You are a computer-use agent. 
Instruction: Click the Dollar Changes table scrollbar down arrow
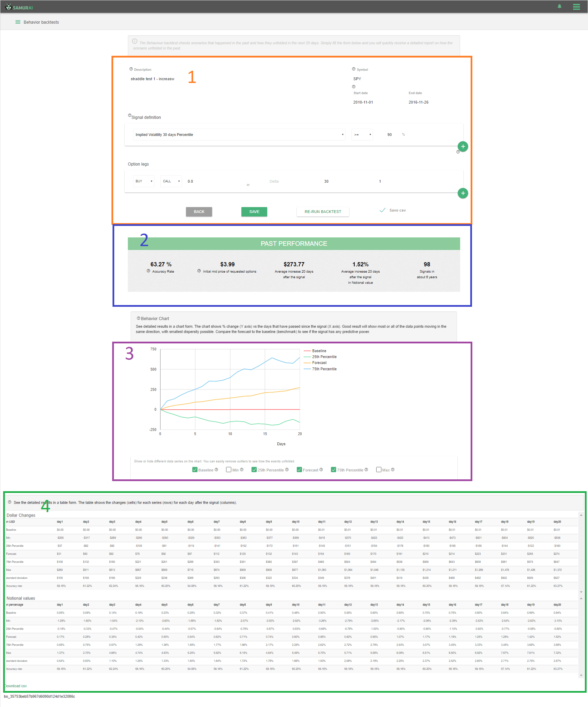[581, 592]
